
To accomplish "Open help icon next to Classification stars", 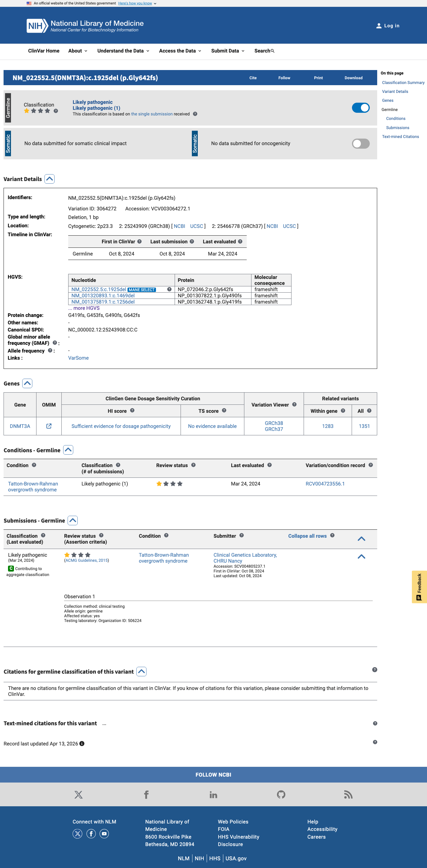I will (56, 111).
